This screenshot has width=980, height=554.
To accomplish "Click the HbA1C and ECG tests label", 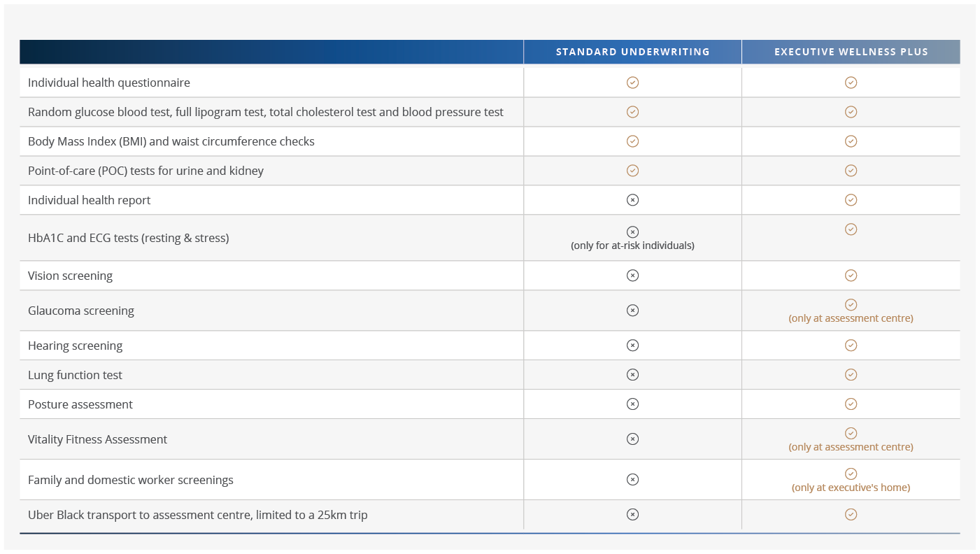I will click(128, 238).
